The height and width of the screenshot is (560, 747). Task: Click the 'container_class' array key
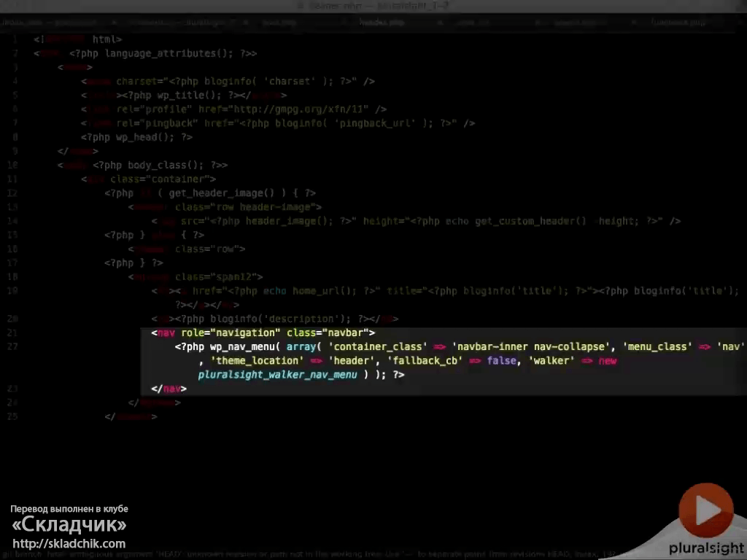[x=378, y=346]
